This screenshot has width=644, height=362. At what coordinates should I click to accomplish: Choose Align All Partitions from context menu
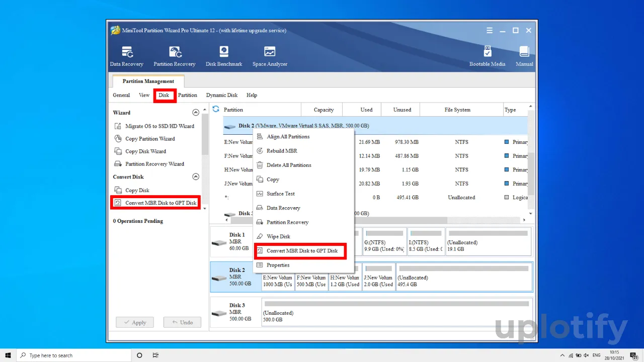point(303,137)
